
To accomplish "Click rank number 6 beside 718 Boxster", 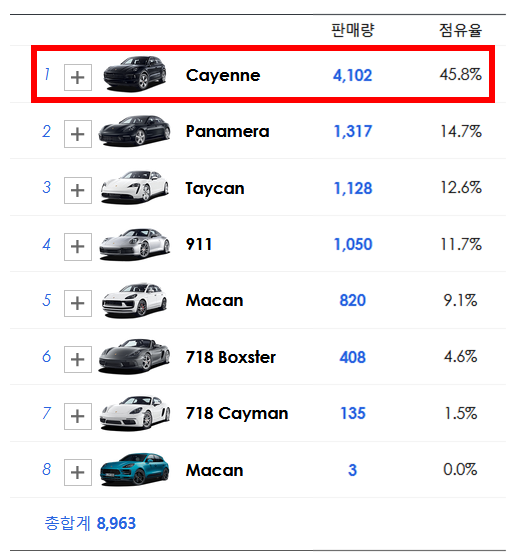I will (x=46, y=356).
